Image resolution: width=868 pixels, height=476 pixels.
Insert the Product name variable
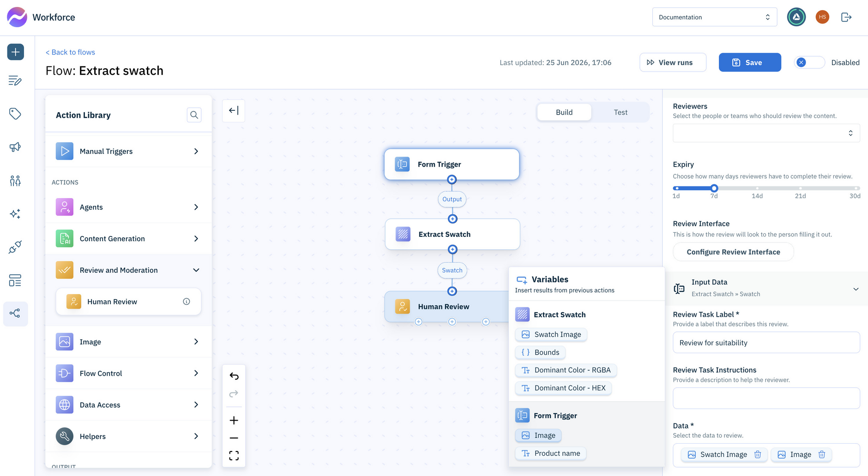551,453
